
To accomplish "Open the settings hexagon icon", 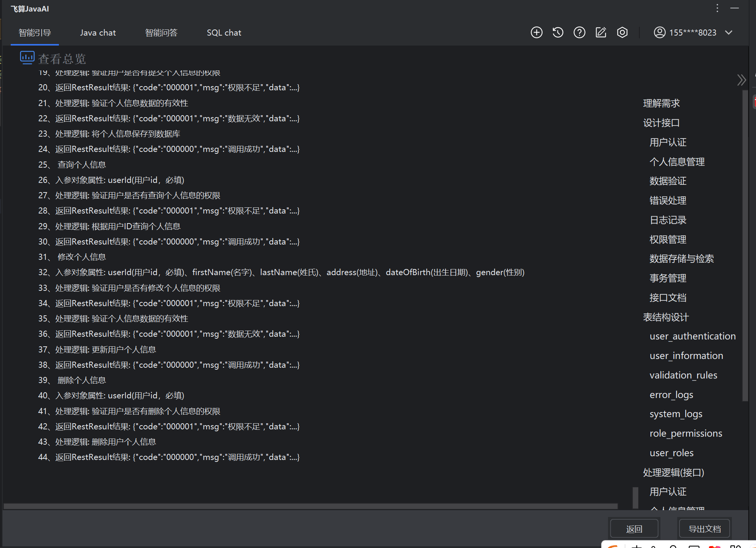I will pyautogui.click(x=622, y=33).
